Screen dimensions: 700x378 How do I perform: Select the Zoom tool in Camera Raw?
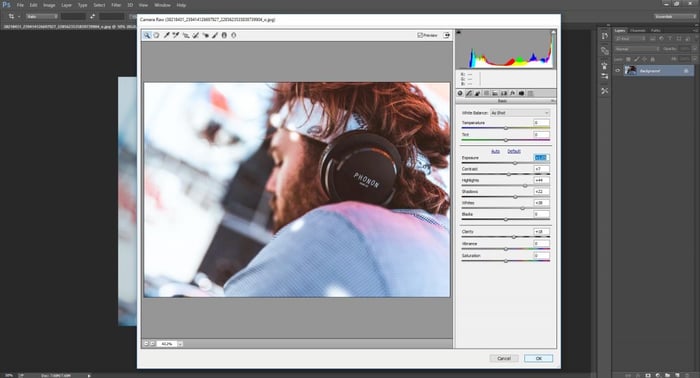click(x=147, y=35)
